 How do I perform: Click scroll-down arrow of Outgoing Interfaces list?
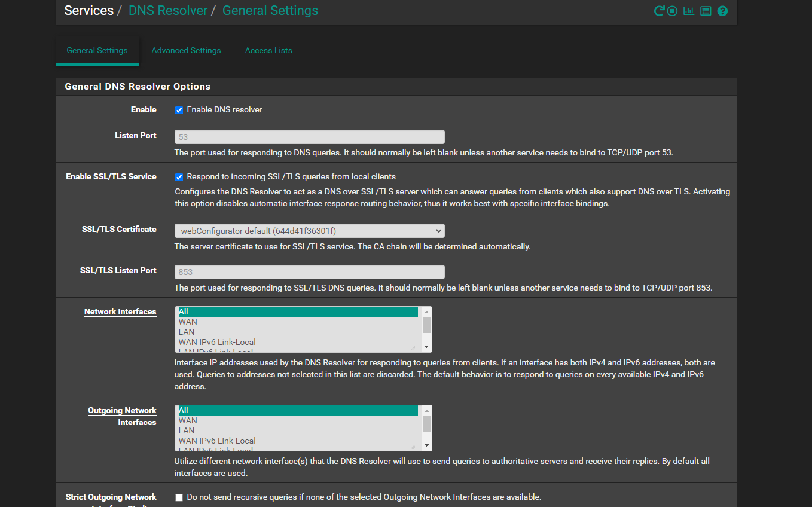[x=426, y=445]
